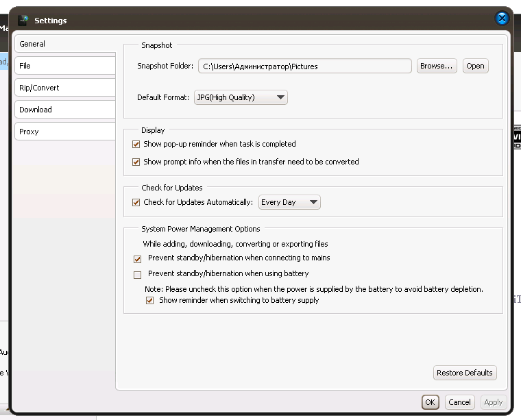Click the 'While adding, downloading, converting' text
The width and height of the screenshot is (521, 420).
tap(235, 244)
